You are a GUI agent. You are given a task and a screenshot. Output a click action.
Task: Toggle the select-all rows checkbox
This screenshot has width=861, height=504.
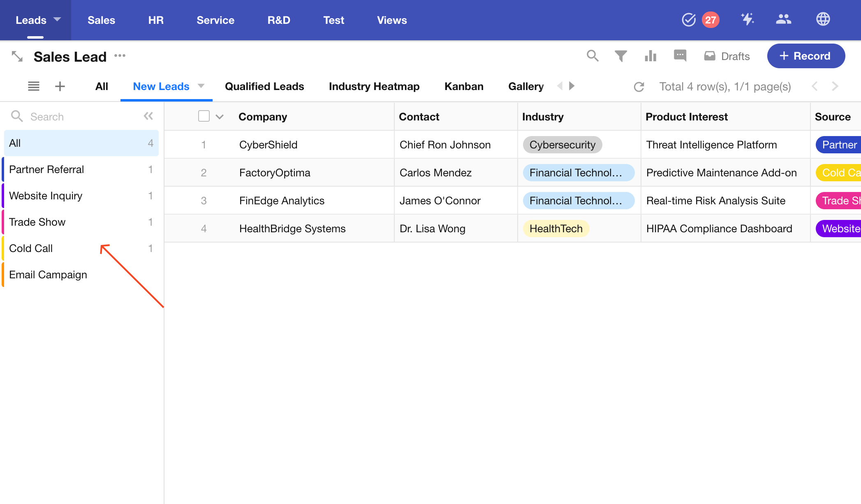coord(204,116)
